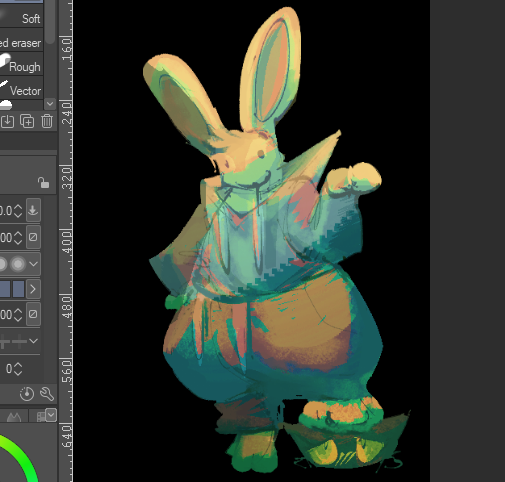
Task: Click the up arrow of the 00 stepper above the brush tip circles
Action: click(x=18, y=234)
